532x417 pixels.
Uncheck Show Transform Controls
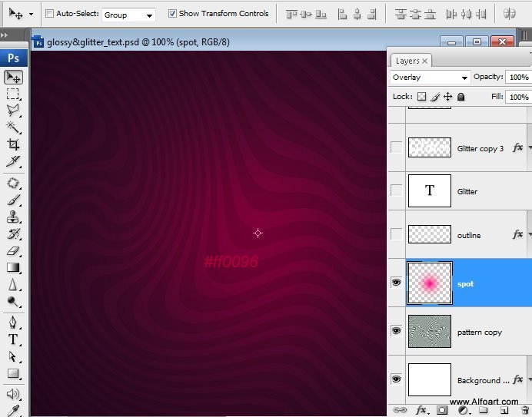click(x=172, y=14)
